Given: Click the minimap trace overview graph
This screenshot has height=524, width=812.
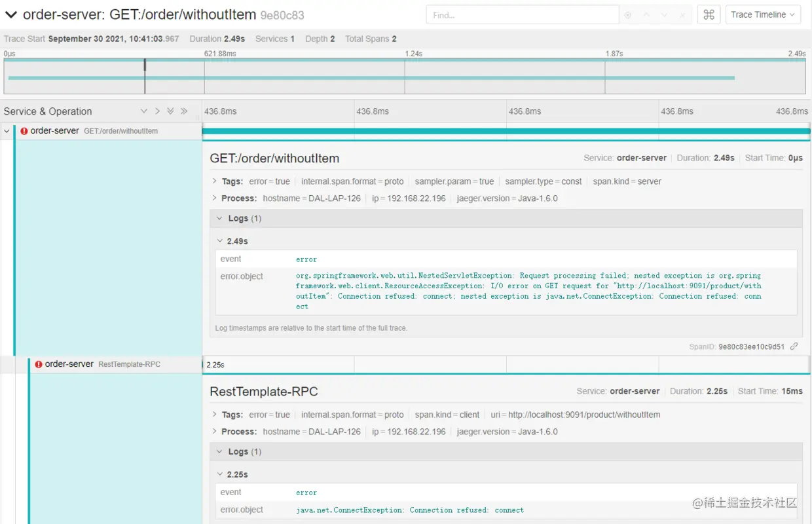Looking at the screenshot, I should tap(405, 77).
